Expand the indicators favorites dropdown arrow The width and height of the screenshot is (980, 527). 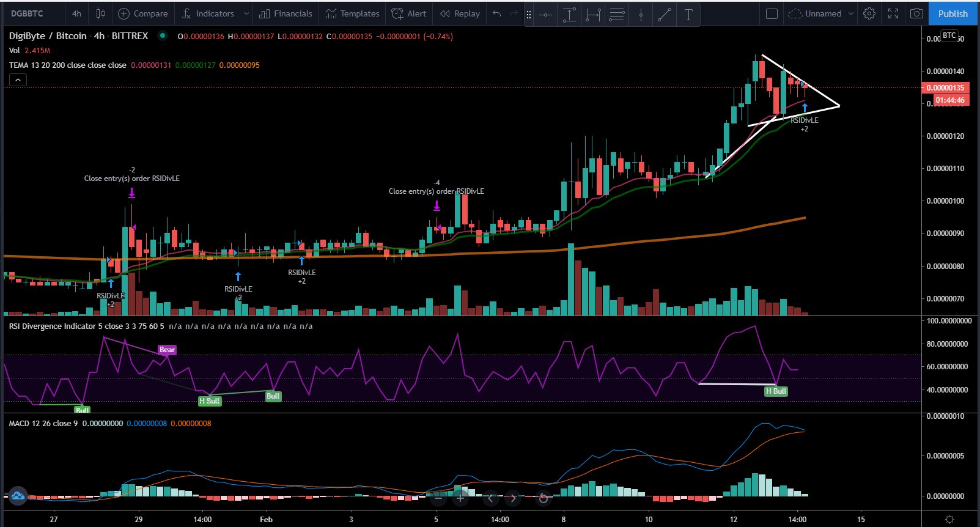click(246, 13)
